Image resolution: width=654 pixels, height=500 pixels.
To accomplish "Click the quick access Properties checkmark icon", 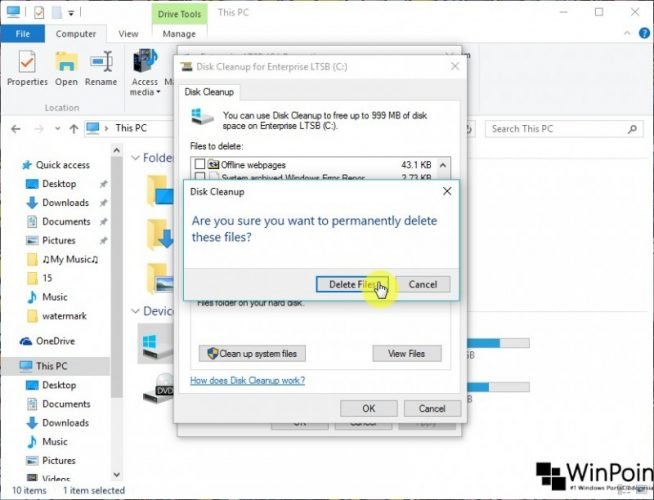I will 39,13.
